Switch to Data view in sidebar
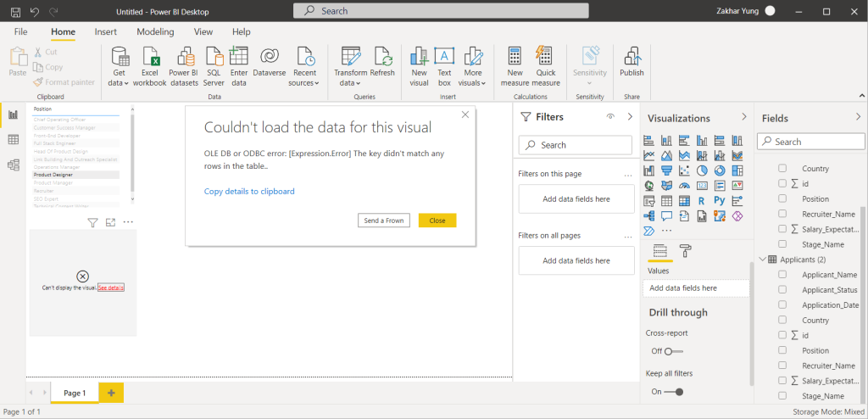This screenshot has height=419, width=868. click(14, 140)
